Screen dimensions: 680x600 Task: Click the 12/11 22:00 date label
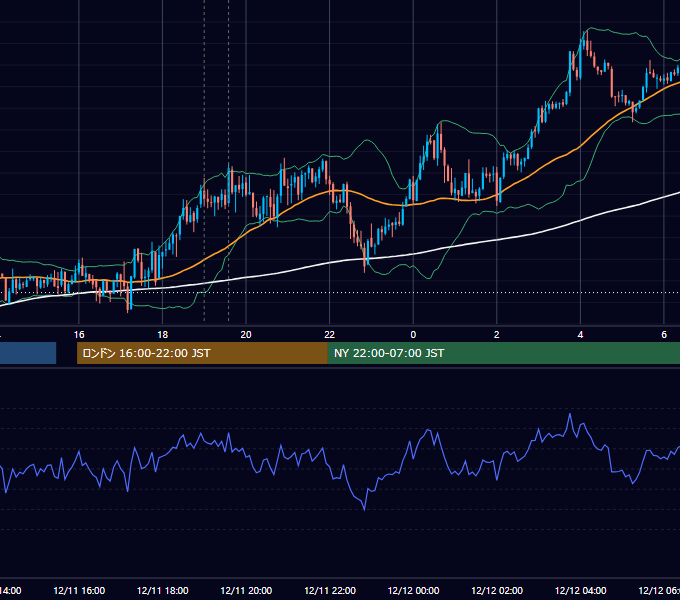coord(330,590)
